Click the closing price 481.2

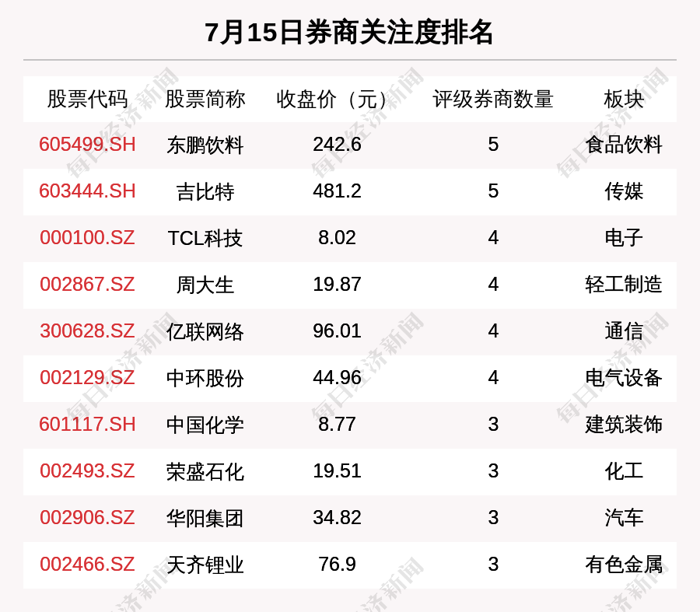coord(337,191)
